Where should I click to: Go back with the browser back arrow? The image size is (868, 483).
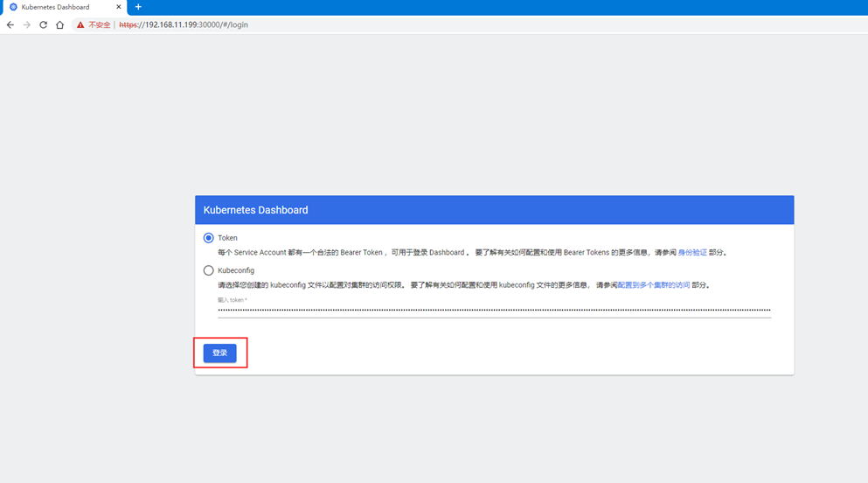(x=10, y=24)
